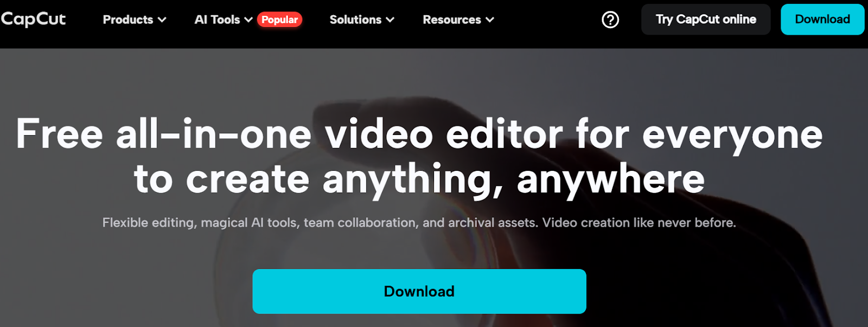The width and height of the screenshot is (868, 327).
Task: Click the 'Flexible editing, magical AI tools' subtitle
Action: [x=419, y=222]
